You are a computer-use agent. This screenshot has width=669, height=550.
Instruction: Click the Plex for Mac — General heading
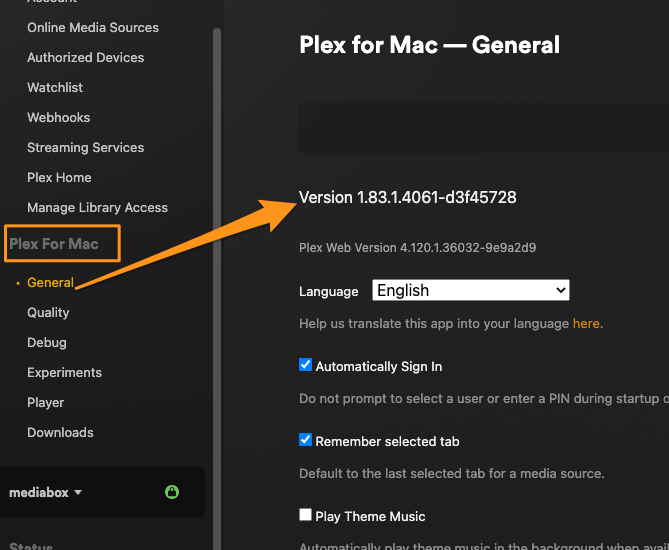tap(429, 45)
